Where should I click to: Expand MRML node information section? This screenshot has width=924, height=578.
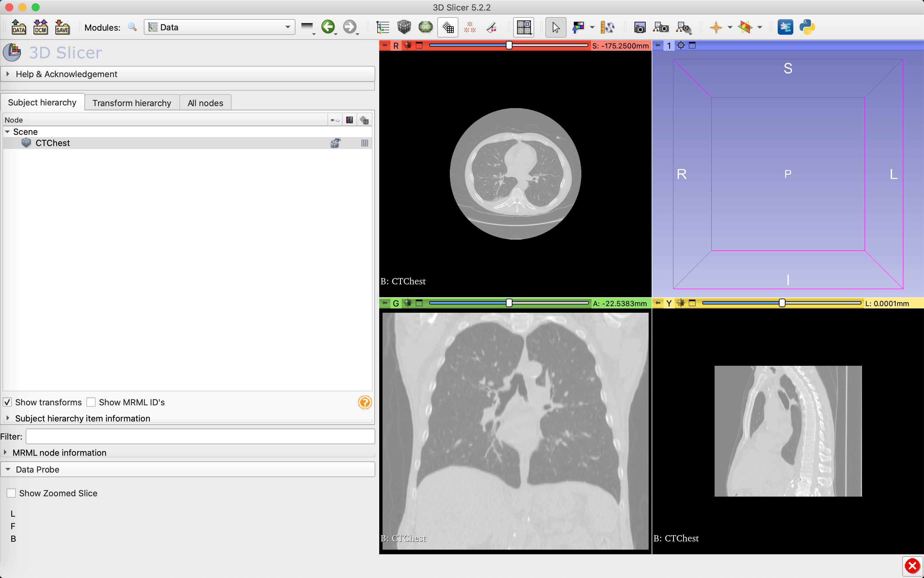point(59,453)
